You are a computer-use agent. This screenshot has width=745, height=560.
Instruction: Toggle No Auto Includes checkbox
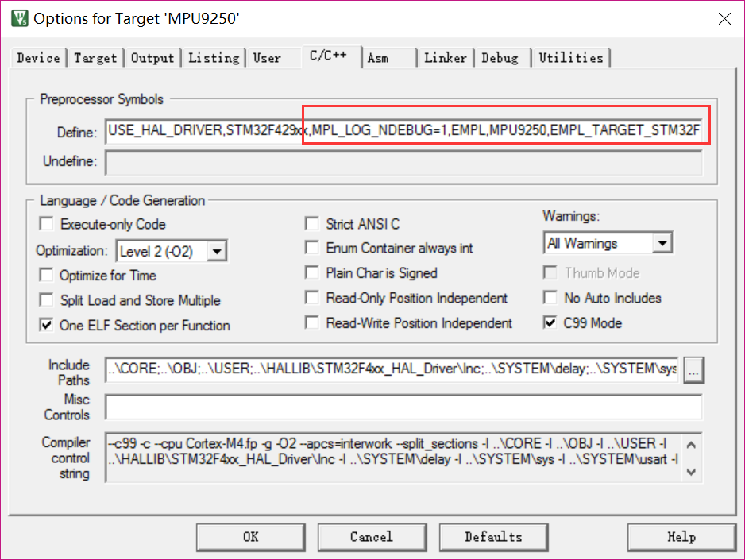pyautogui.click(x=550, y=298)
